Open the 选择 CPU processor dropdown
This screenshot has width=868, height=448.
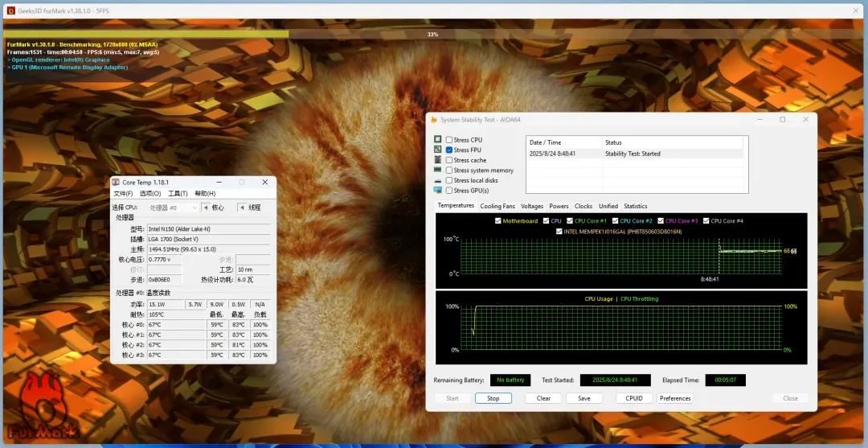coord(173,208)
